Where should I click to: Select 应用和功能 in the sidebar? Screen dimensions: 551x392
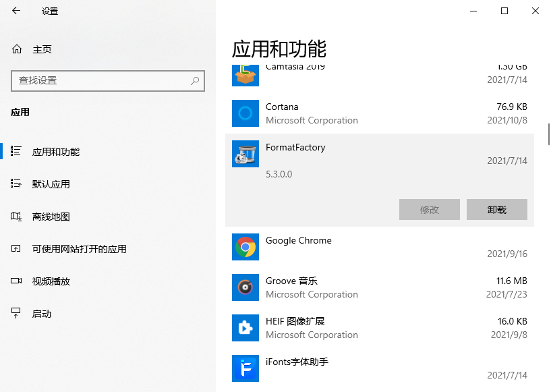pyautogui.click(x=56, y=152)
